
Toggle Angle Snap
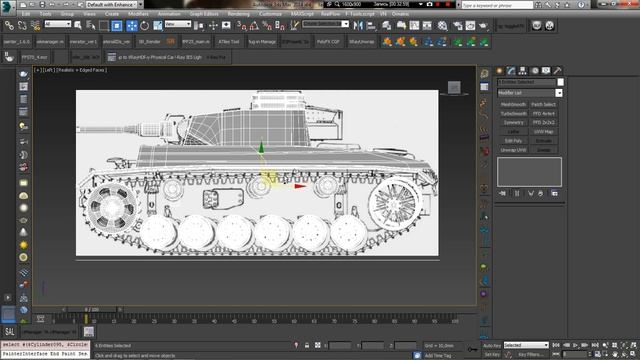point(254,26)
